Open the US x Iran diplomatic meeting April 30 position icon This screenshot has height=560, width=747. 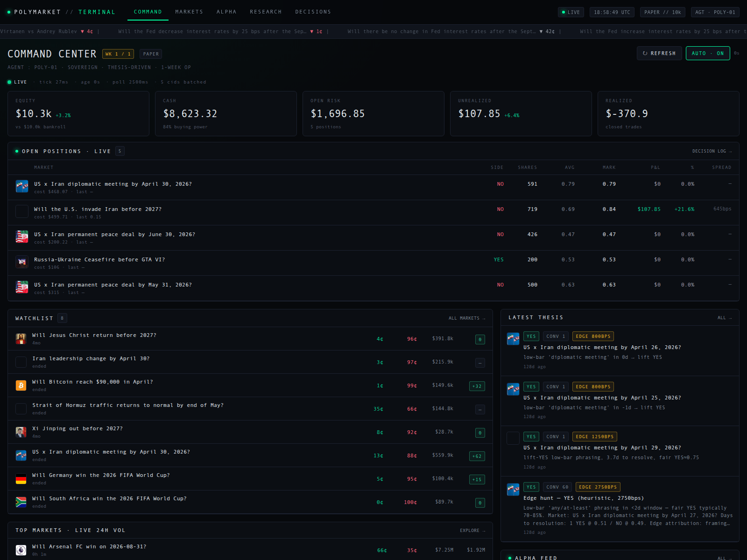click(22, 186)
